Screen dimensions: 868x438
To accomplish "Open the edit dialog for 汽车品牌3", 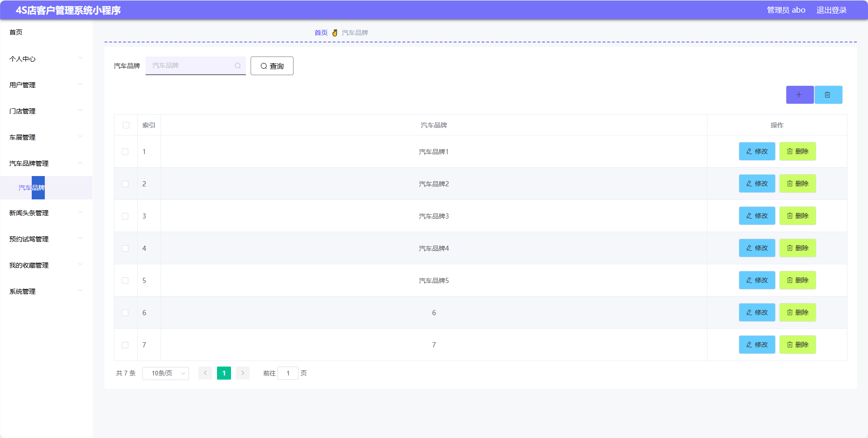I will (757, 216).
